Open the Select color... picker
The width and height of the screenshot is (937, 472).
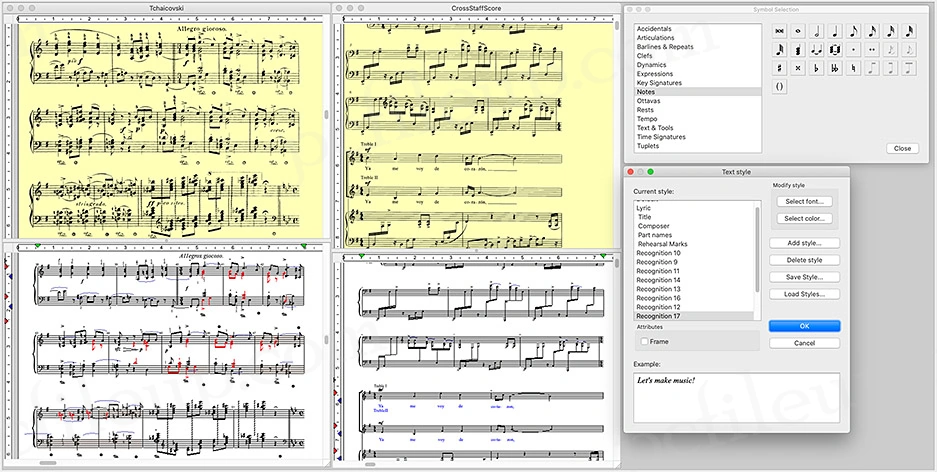click(x=803, y=218)
